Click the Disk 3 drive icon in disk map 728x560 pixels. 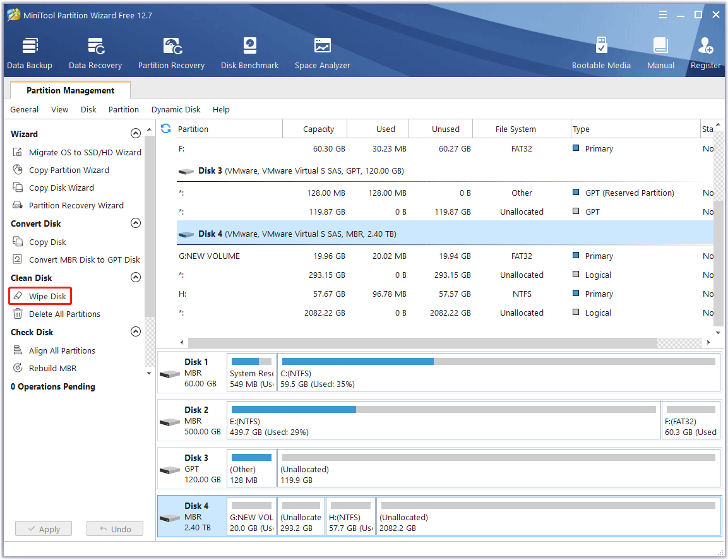pos(169,470)
